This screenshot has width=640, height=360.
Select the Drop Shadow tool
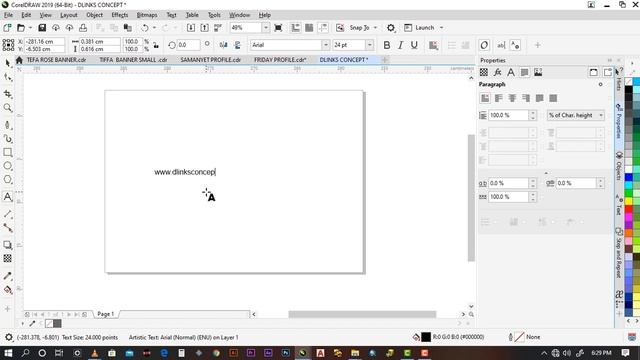(x=8, y=245)
